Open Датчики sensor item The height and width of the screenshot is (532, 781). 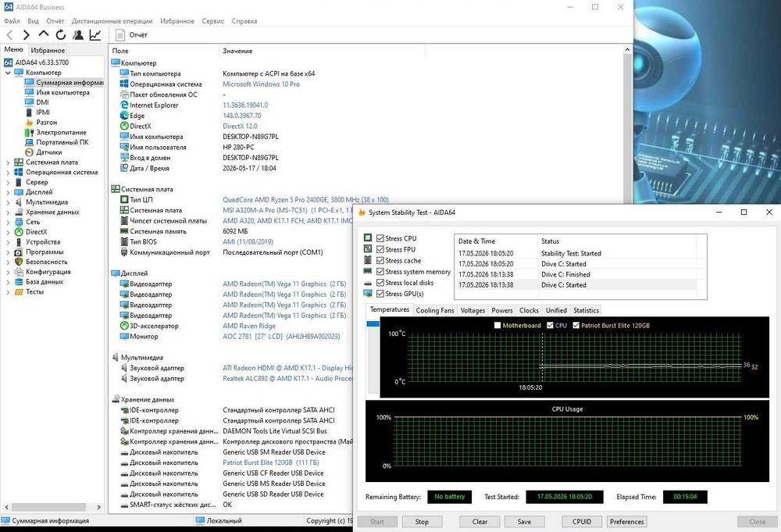[48, 152]
